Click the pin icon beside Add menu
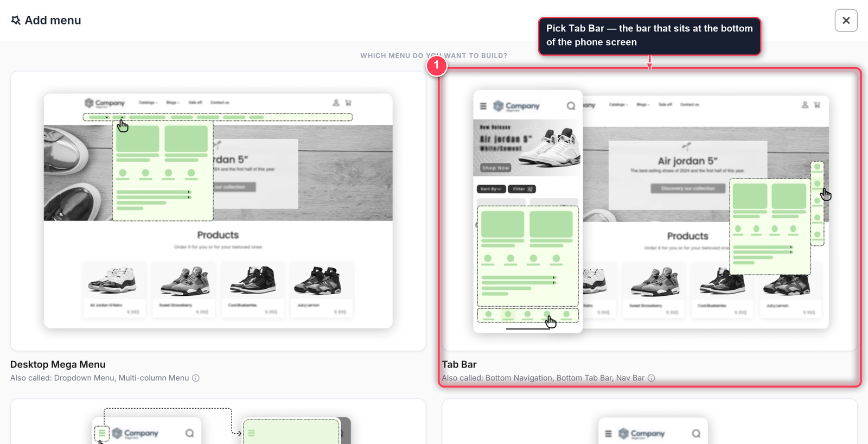This screenshot has height=444, width=868. click(x=16, y=21)
